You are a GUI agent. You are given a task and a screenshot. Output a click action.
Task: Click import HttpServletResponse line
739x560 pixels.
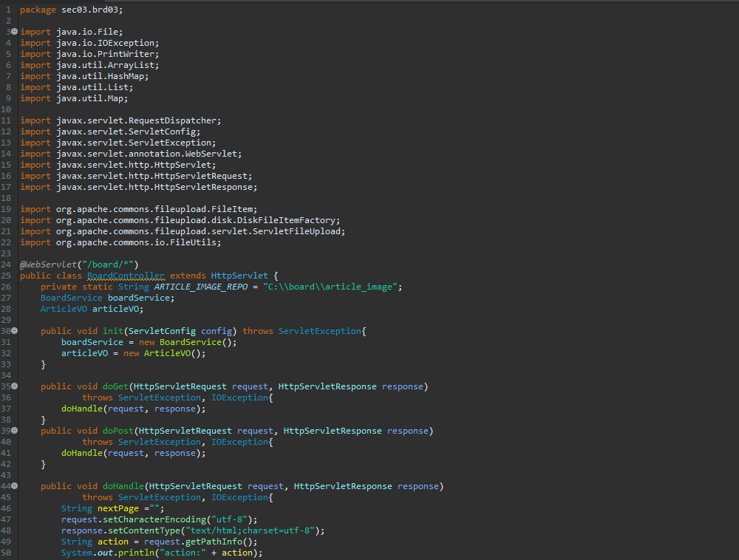click(x=139, y=187)
